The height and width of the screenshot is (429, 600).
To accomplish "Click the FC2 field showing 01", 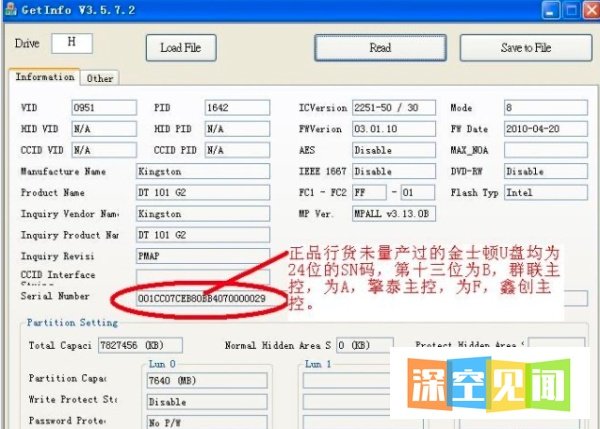I will (x=417, y=192).
